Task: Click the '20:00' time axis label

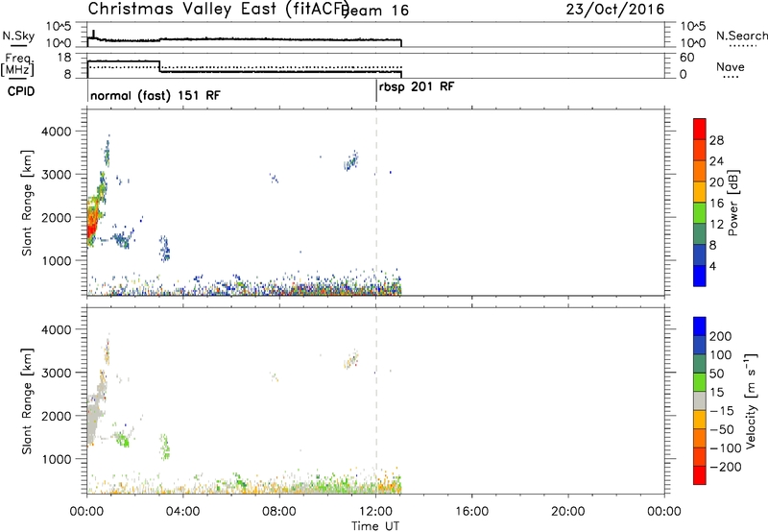Action: click(567, 512)
